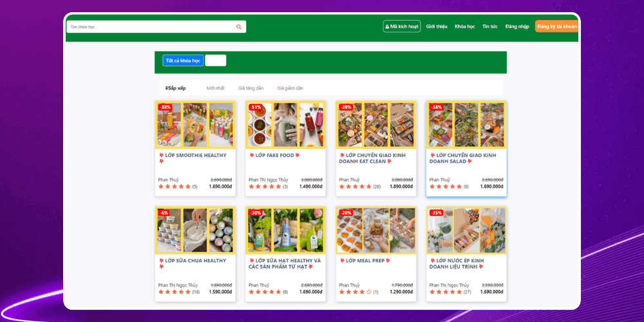The image size is (644, 322).
Task: Click Lớp Sữa Hạt Healthy course title
Action: pos(285,263)
